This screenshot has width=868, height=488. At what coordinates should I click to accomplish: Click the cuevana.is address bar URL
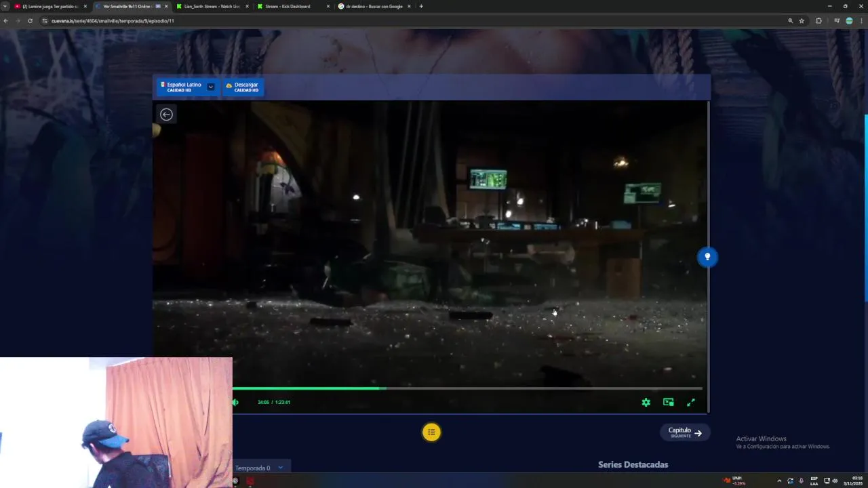click(113, 21)
